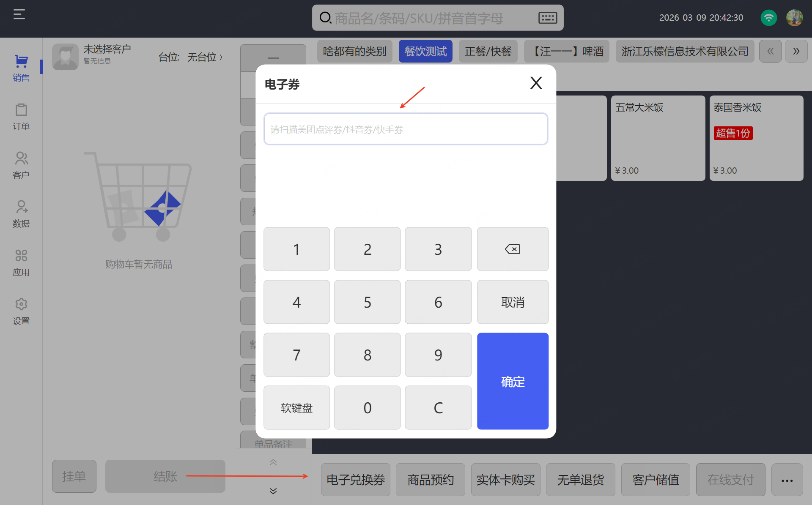Open the 订单 orders sidebar icon
The height and width of the screenshot is (505, 812).
(x=21, y=117)
